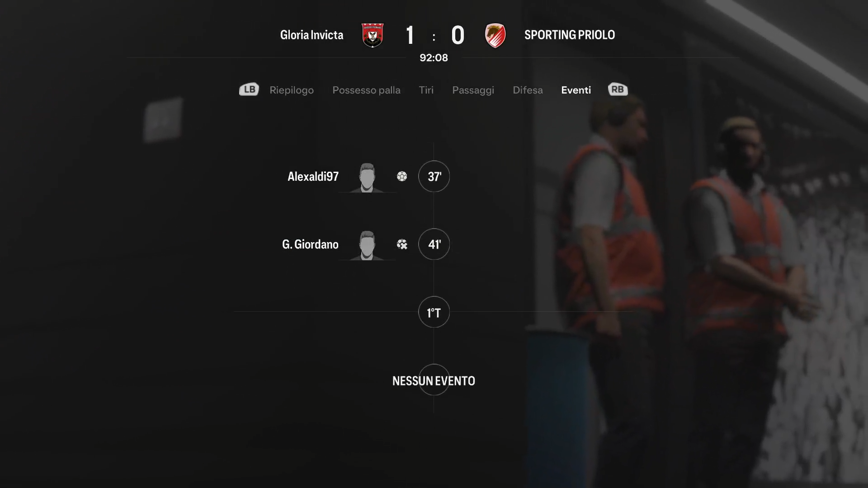This screenshot has height=488, width=868.
Task: Click the Gloria Invicta team crest
Action: (x=373, y=35)
